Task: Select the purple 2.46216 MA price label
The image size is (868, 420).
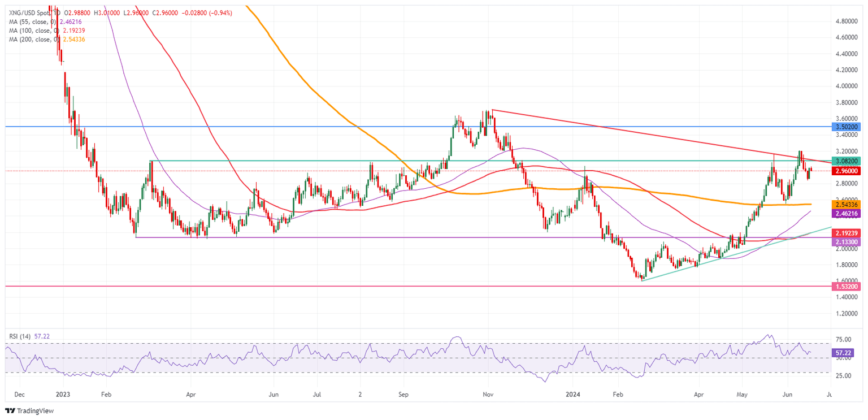Action: click(847, 214)
